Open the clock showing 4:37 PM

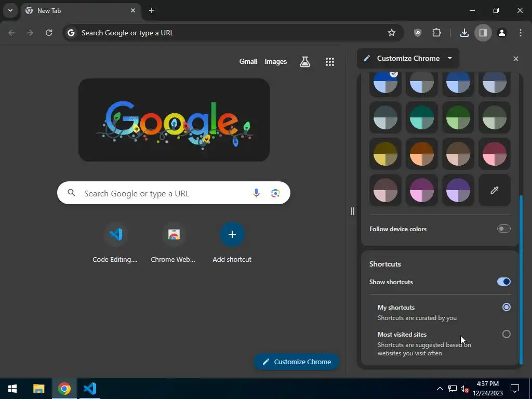tap(487, 389)
